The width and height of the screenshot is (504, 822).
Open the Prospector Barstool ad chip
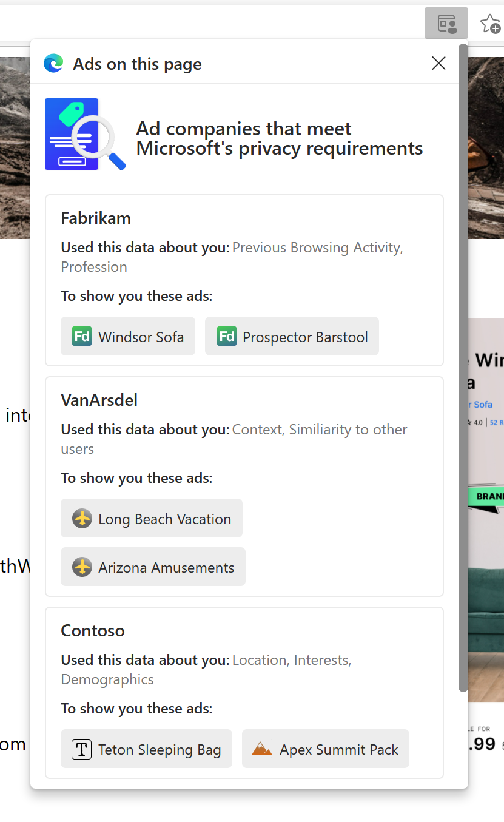(x=292, y=336)
